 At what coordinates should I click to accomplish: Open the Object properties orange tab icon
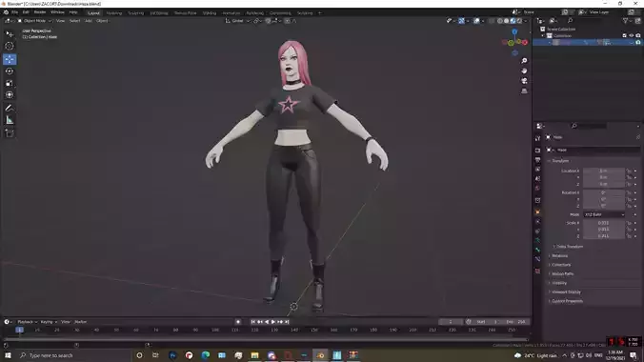click(x=537, y=212)
